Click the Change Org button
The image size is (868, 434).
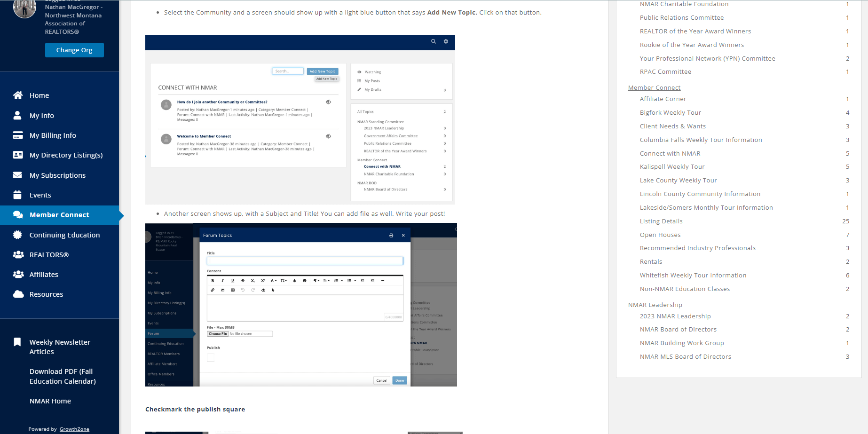tap(74, 50)
